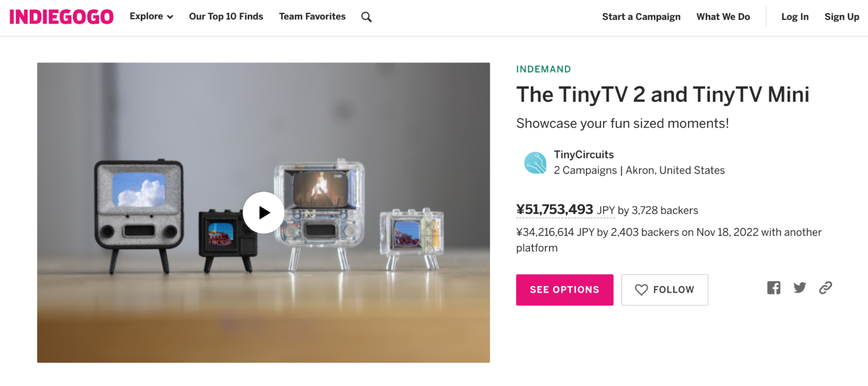Screen dimensions: 868x386
Task: Share the campaign on Twitter
Action: point(799,287)
